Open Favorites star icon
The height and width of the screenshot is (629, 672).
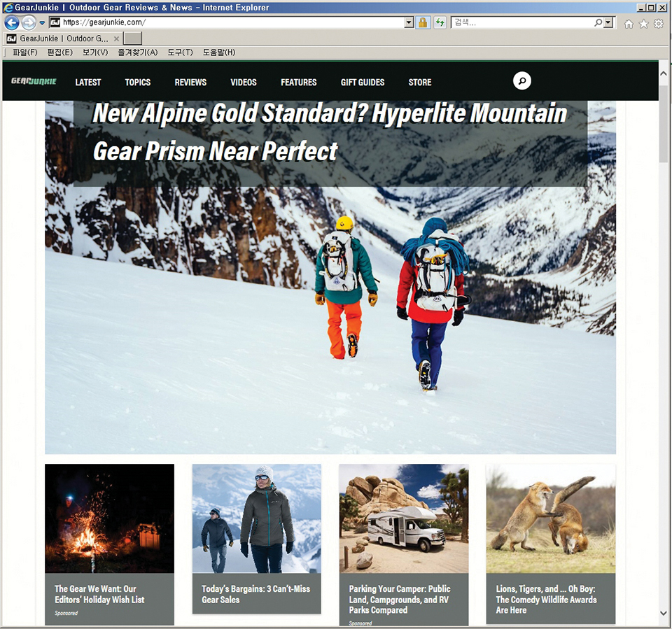644,24
